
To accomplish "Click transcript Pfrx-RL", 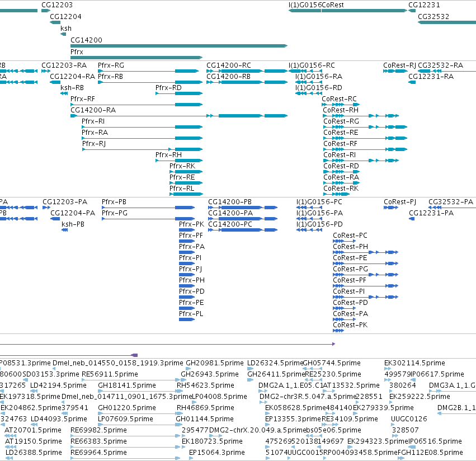I will point(186,194).
